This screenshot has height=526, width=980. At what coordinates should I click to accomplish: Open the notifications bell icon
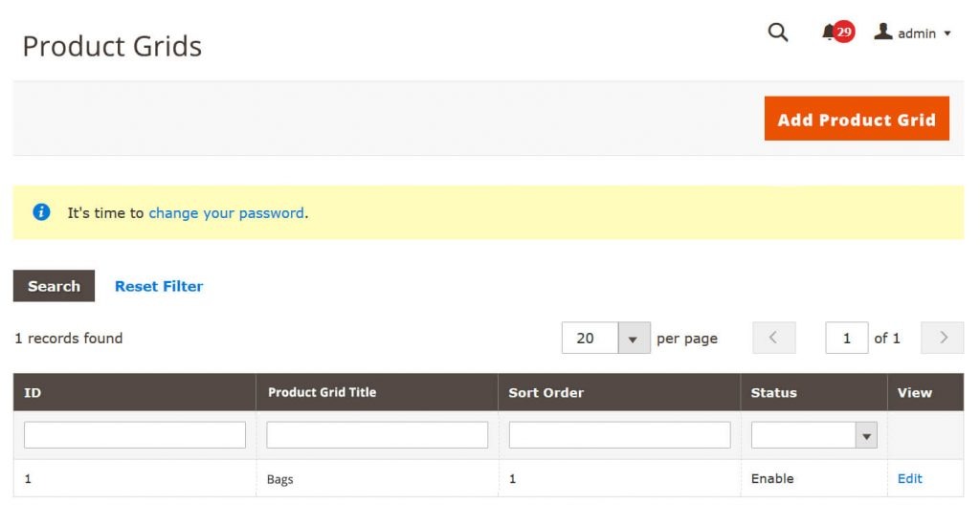click(x=829, y=32)
